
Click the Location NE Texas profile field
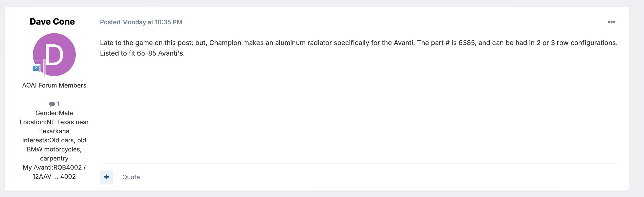[x=54, y=122]
